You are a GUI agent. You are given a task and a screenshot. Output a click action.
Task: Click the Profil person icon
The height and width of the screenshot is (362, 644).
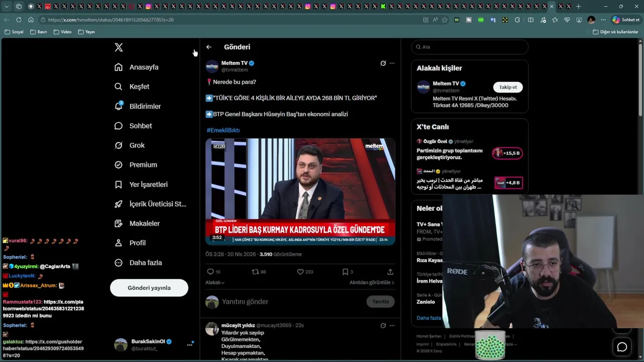click(x=119, y=243)
